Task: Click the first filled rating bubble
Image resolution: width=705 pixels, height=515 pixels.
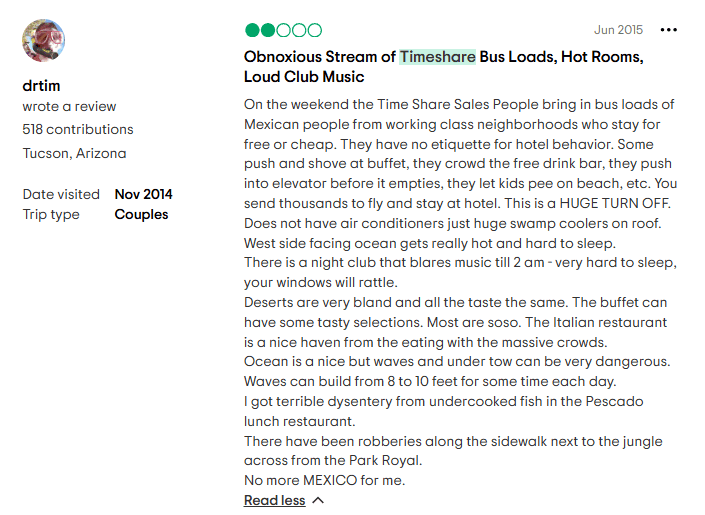Action: click(251, 31)
